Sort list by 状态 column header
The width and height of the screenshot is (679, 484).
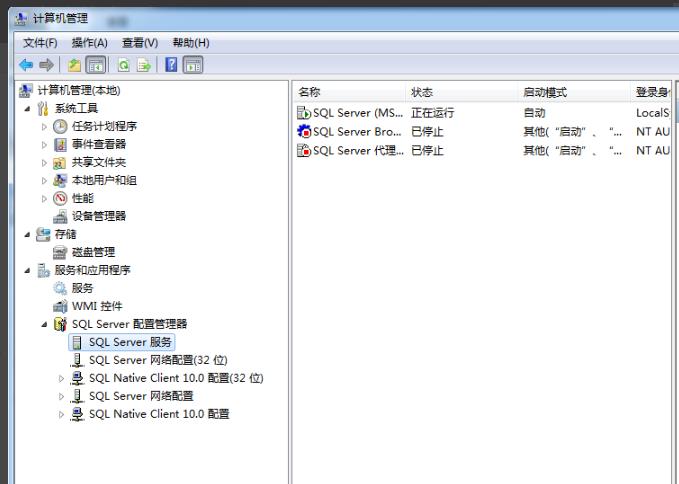(x=422, y=92)
